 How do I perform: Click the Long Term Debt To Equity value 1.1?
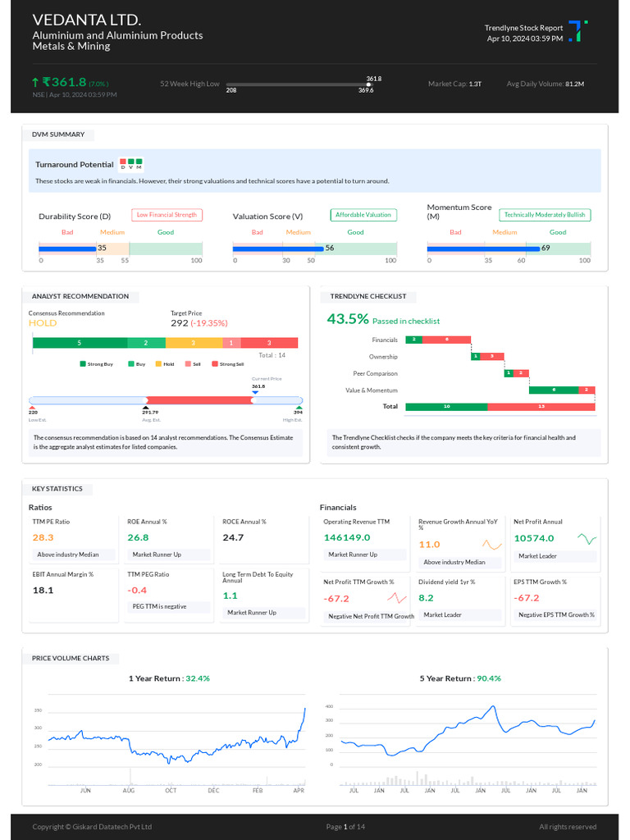230,596
